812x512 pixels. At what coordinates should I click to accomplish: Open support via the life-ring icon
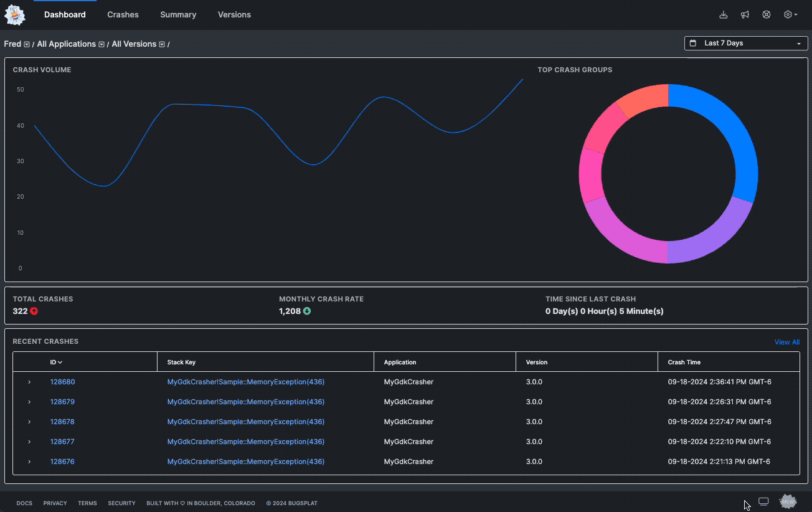point(766,14)
